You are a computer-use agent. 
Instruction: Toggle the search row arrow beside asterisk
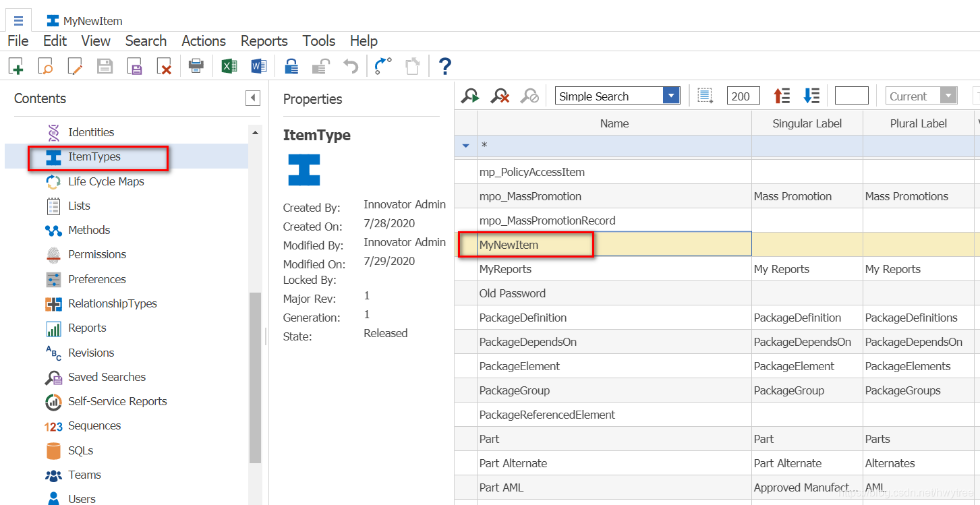coord(465,146)
